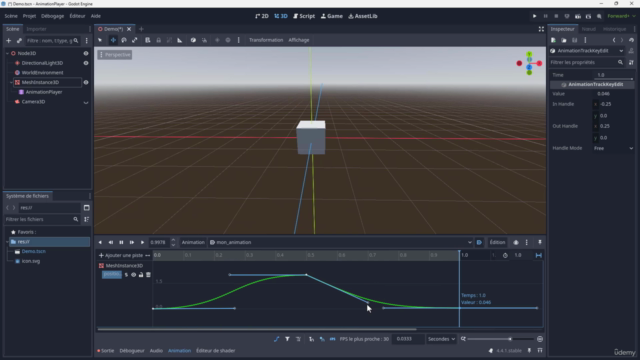Click the Édition button in animation panel
Screen dimensions: 640x360
coord(497,242)
